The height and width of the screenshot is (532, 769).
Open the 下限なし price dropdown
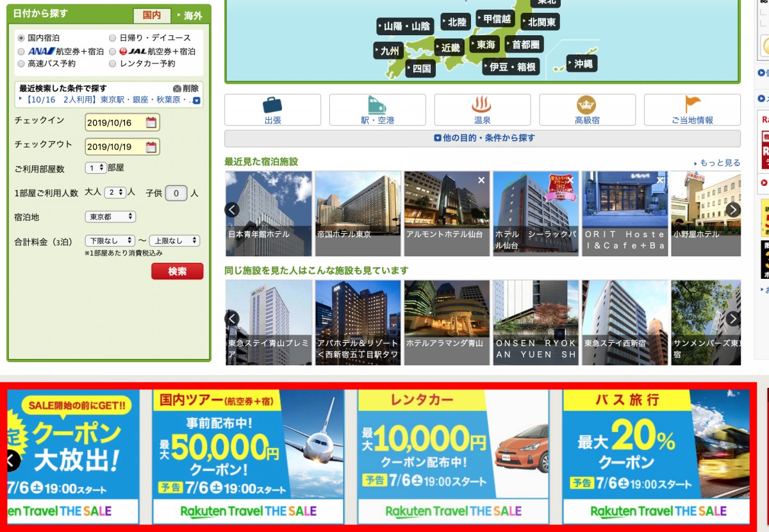[x=110, y=241]
